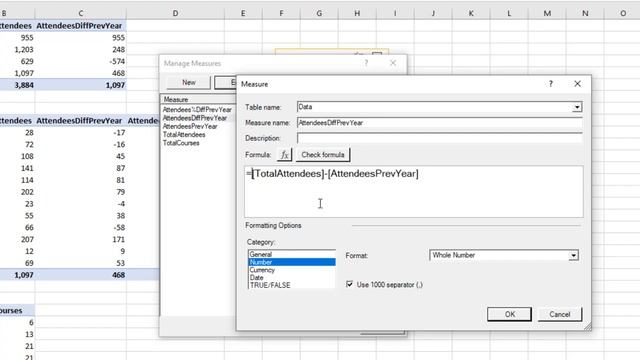640x360 pixels.
Task: Select column K header
Action: tap(471, 13)
